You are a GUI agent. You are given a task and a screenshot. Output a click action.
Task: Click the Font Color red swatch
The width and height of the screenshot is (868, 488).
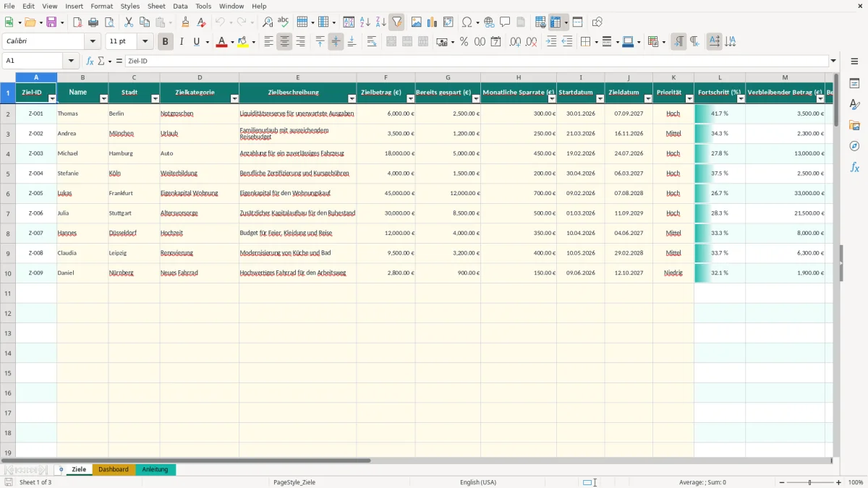[x=221, y=42]
